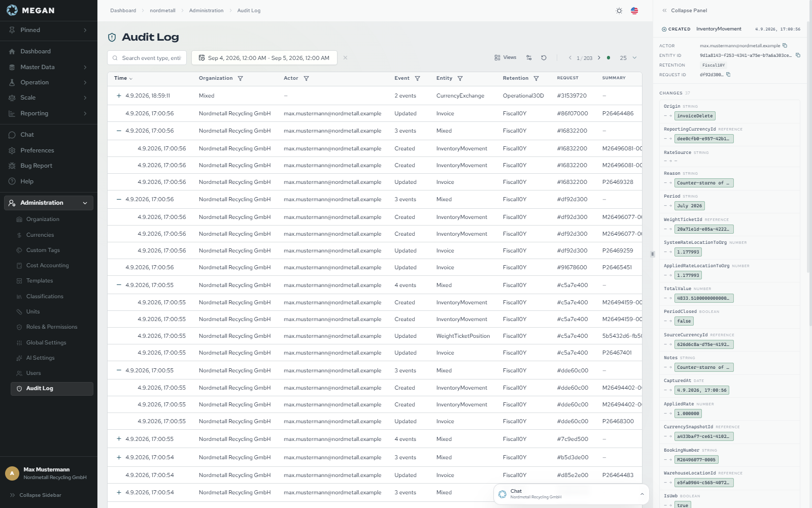Toggle light/dark theme sun icon

619,11
